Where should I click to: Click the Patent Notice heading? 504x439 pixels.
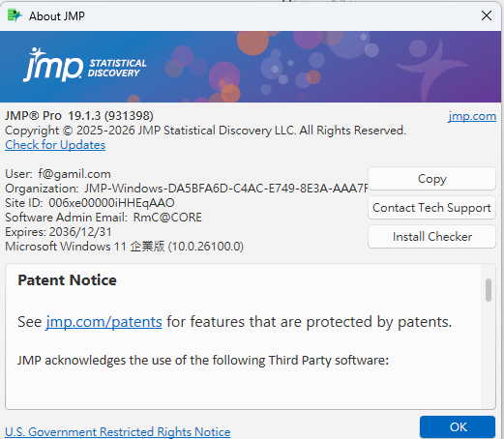(67, 280)
